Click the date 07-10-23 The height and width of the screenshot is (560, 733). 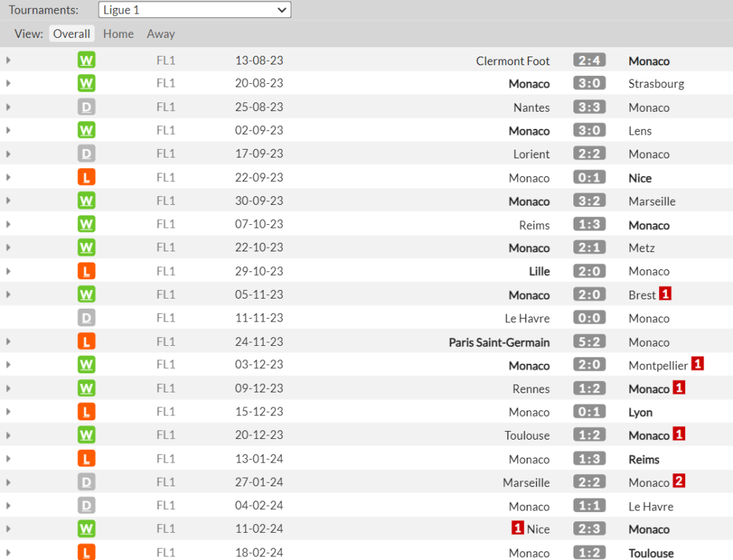[x=259, y=224]
